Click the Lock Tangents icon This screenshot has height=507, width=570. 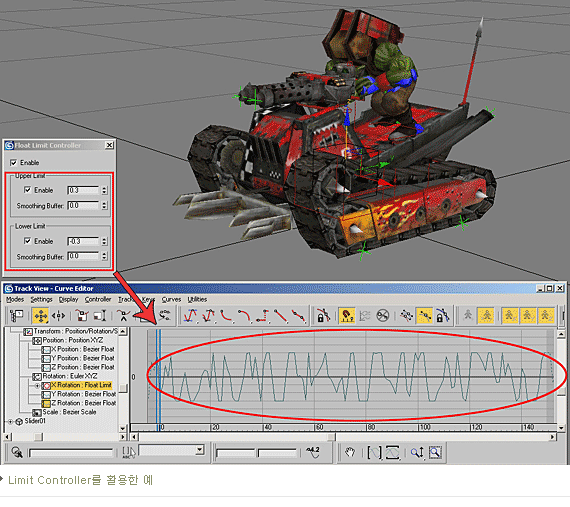coord(442,315)
